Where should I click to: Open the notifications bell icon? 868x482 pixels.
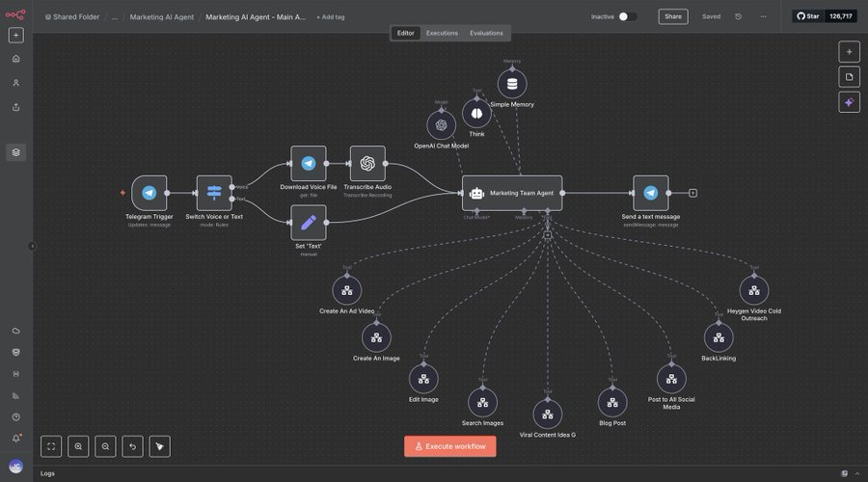[16, 439]
